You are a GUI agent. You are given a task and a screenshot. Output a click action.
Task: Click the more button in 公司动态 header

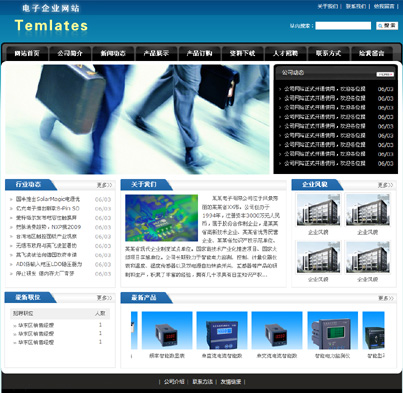(x=385, y=74)
